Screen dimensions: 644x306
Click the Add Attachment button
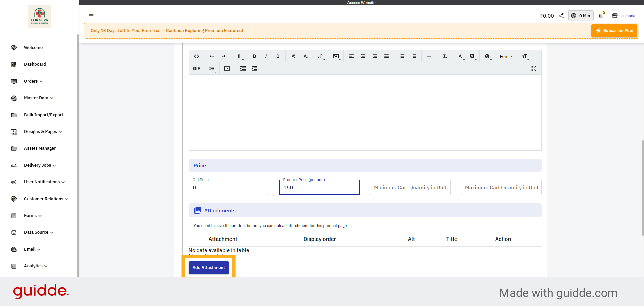click(208, 268)
